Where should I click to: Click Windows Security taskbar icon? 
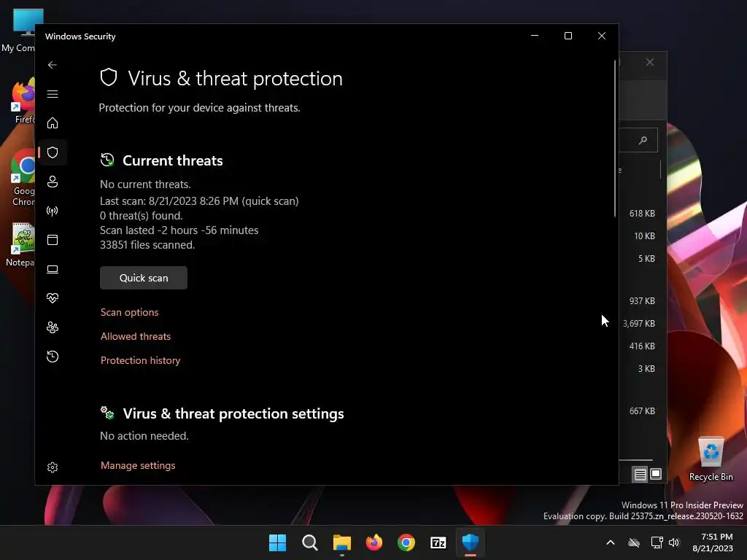pyautogui.click(x=471, y=542)
